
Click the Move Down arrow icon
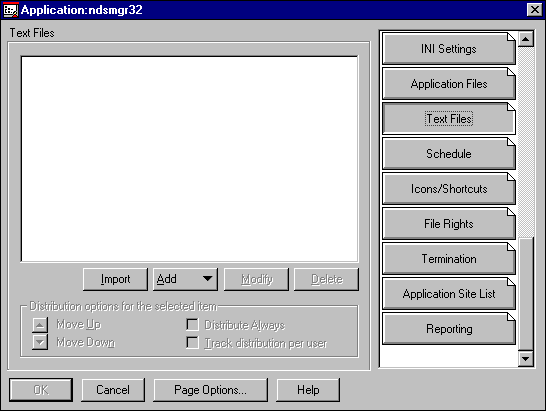(x=40, y=342)
